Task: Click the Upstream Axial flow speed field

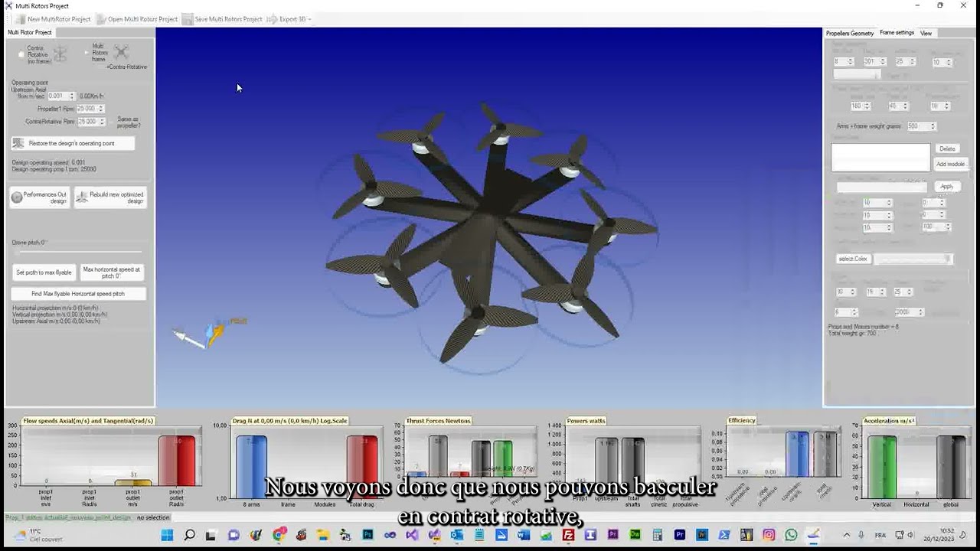Action: [61, 96]
